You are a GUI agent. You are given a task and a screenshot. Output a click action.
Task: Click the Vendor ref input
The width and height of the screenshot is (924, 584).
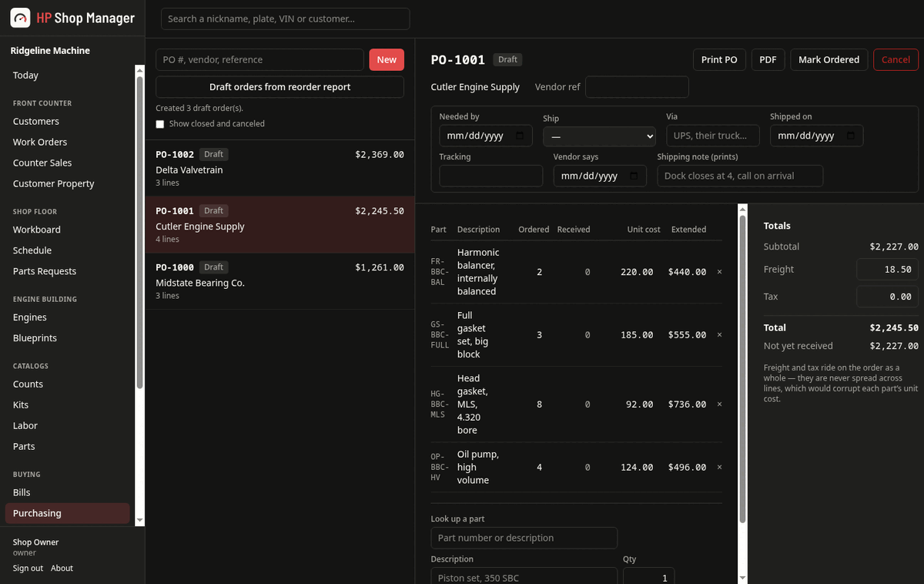637,87
